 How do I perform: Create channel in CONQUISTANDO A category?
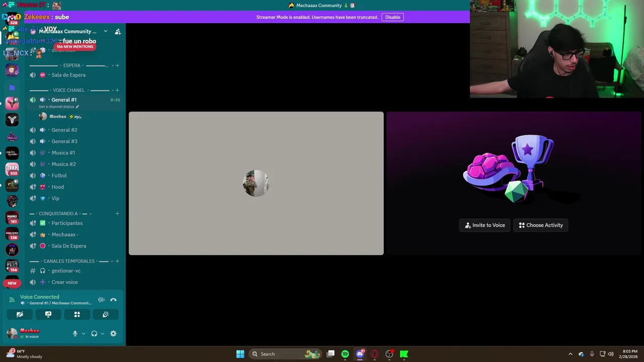(x=117, y=214)
